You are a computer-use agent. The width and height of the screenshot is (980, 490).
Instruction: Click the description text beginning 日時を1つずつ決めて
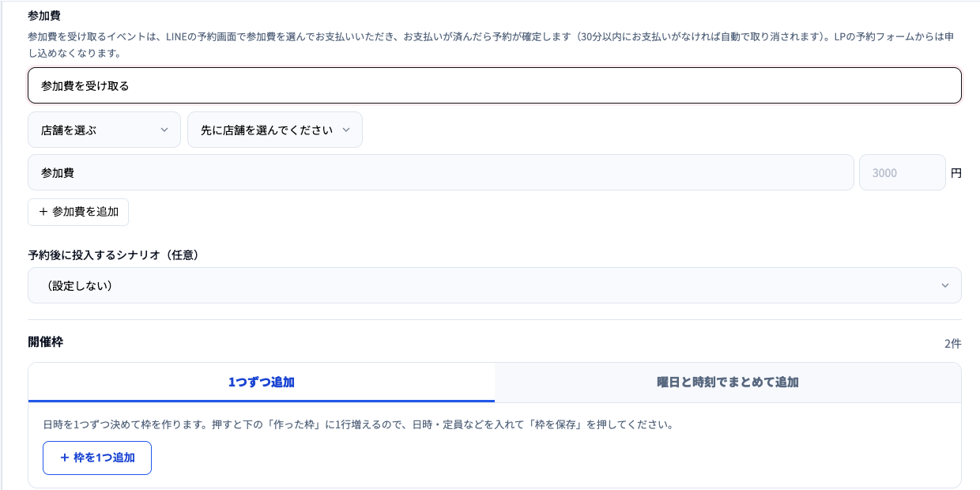coord(358,424)
